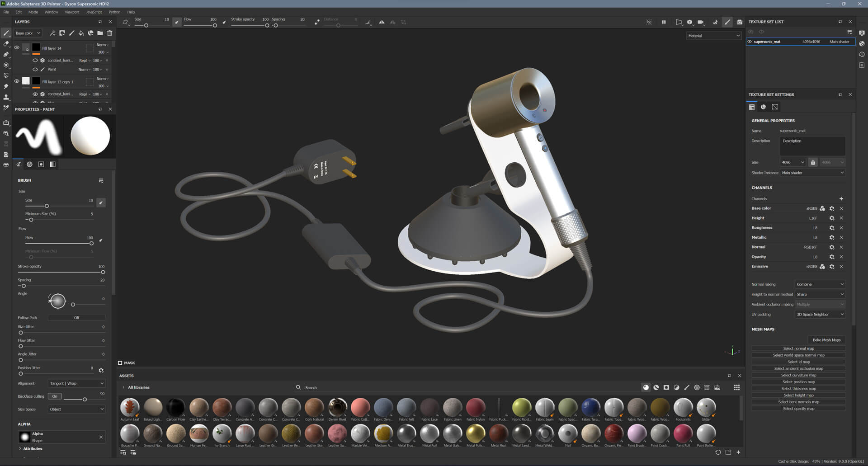The width and height of the screenshot is (868, 466).
Task: Switch assets to grid view icon
Action: 736,387
